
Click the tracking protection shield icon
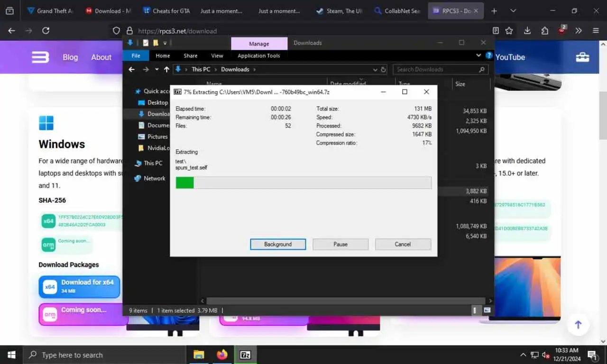click(x=116, y=31)
